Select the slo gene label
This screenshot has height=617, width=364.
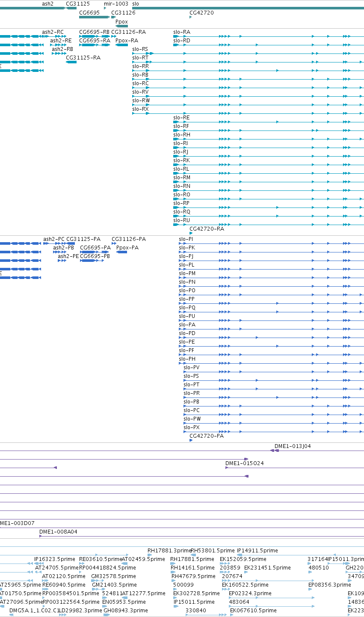coord(136,3)
